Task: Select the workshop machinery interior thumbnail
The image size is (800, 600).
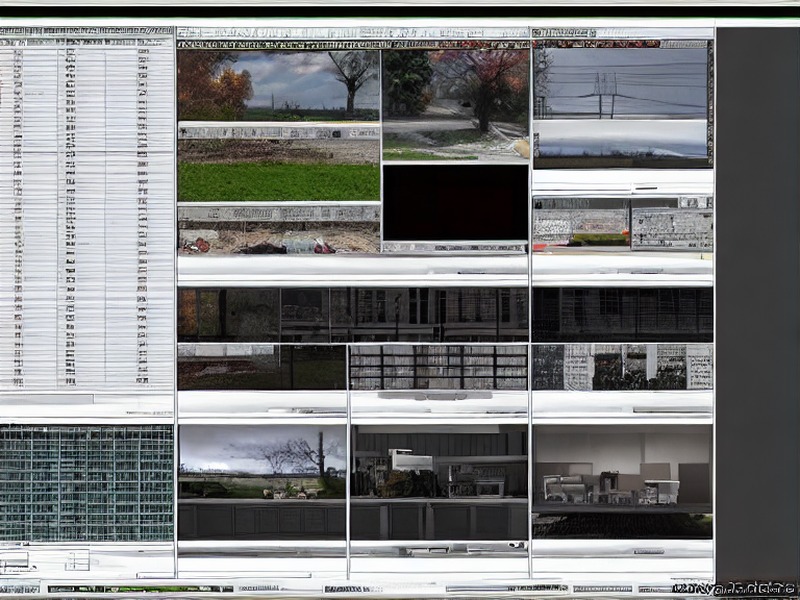Action: coord(439,462)
